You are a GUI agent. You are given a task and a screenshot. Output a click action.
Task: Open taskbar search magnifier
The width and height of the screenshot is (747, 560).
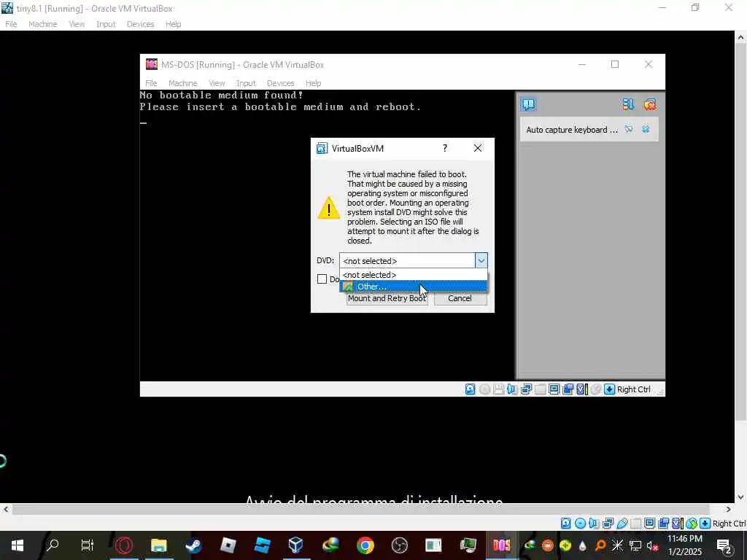(53, 545)
